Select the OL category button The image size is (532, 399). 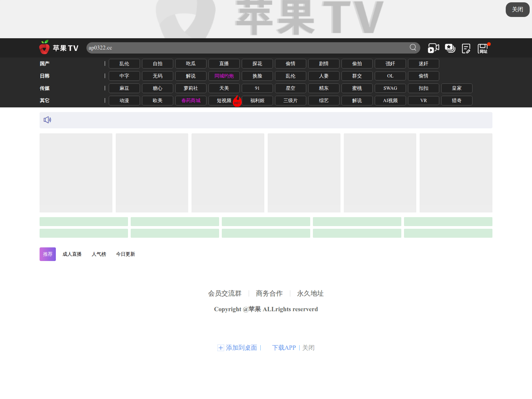[390, 76]
